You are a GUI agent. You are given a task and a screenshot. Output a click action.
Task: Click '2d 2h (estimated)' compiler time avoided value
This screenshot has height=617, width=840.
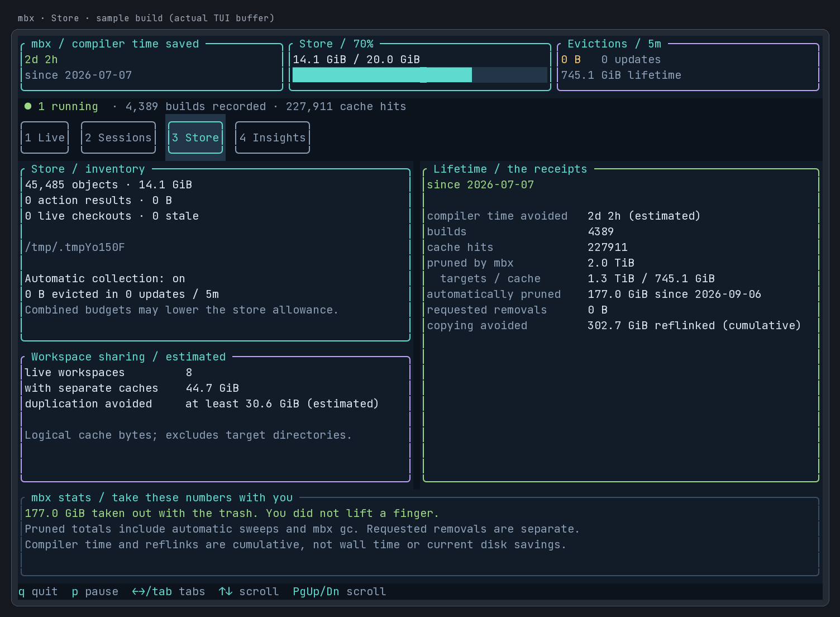coord(644,216)
